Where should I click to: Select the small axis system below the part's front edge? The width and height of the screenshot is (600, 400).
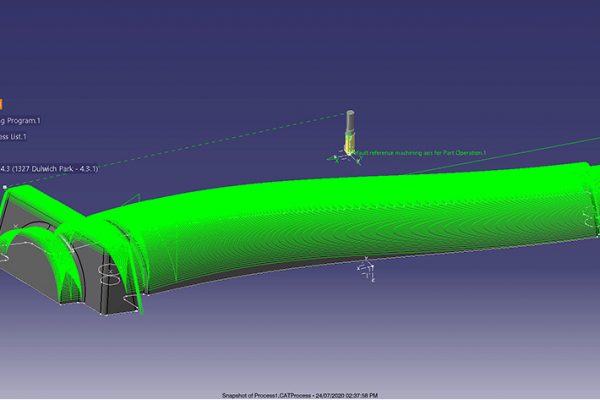[x=366, y=269]
